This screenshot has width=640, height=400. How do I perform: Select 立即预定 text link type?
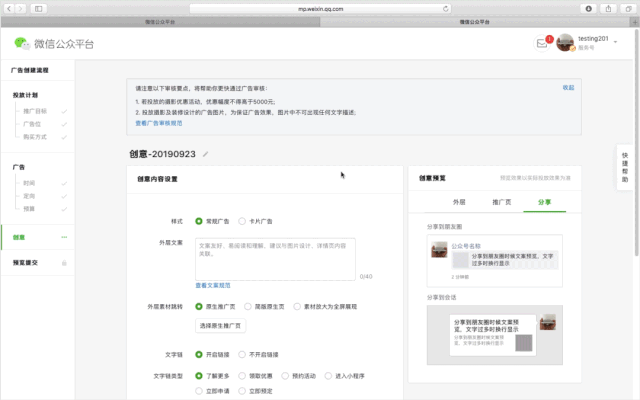click(242, 391)
